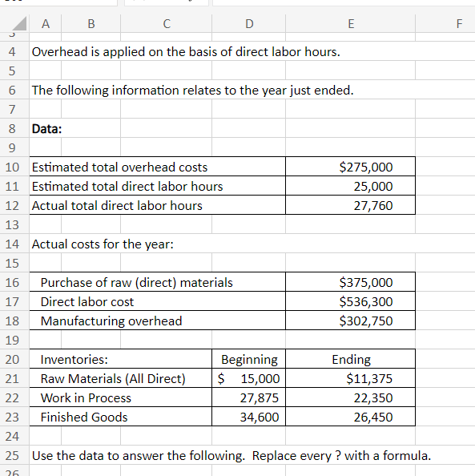Click the 'Overhead is applied' text cell

[186, 51]
